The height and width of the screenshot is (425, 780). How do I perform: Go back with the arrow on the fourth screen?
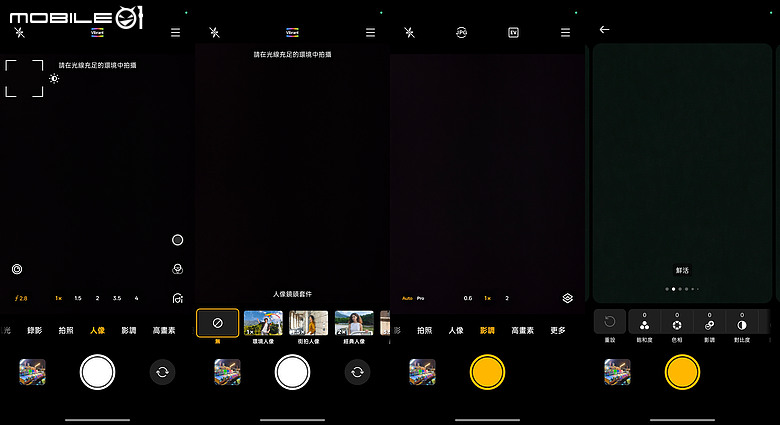[604, 30]
